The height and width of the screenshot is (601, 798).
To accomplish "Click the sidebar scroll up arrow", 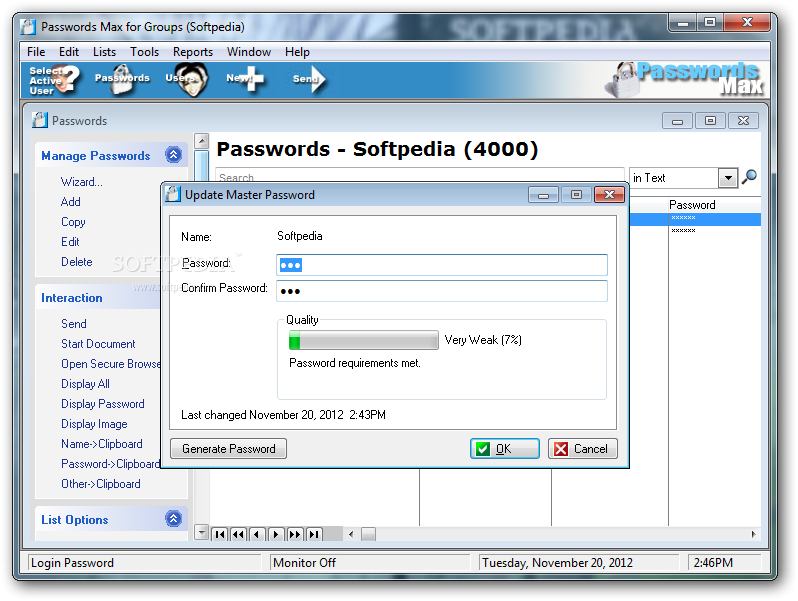I will (x=202, y=140).
